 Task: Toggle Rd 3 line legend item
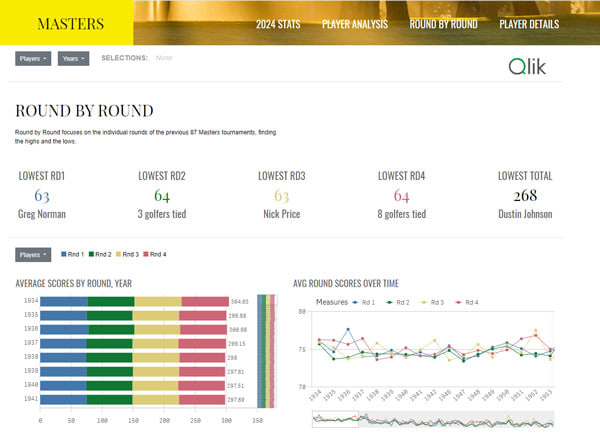(432, 303)
